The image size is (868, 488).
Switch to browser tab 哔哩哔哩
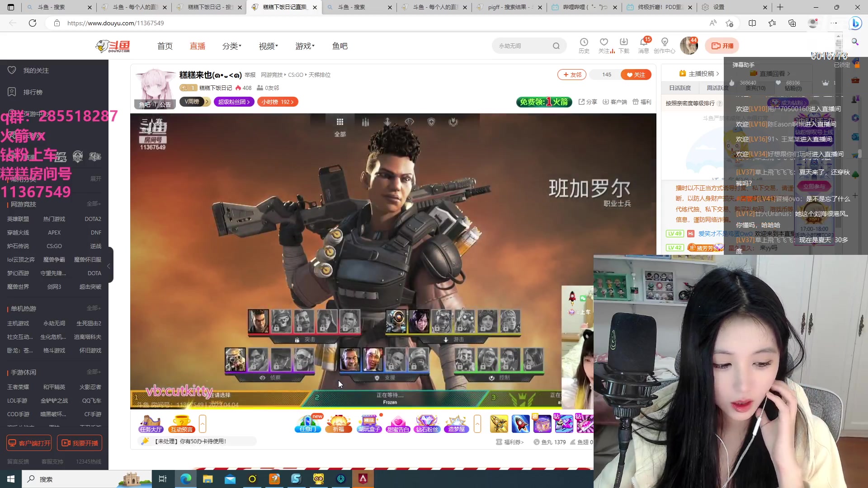tap(584, 7)
